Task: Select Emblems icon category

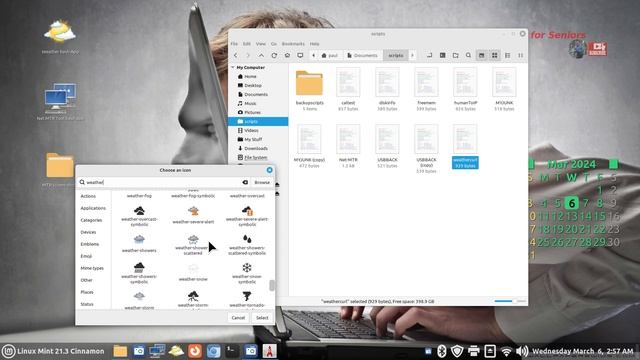Action: (x=90, y=244)
